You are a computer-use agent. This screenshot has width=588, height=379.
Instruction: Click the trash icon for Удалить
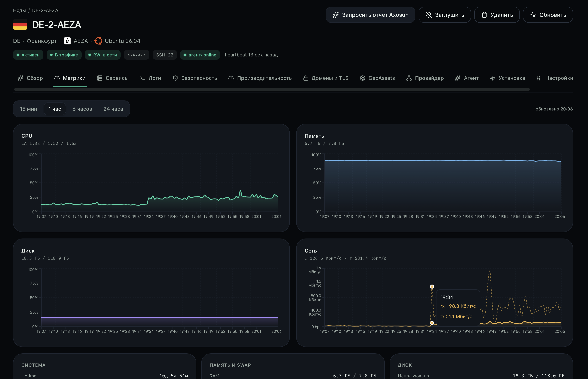coord(484,15)
